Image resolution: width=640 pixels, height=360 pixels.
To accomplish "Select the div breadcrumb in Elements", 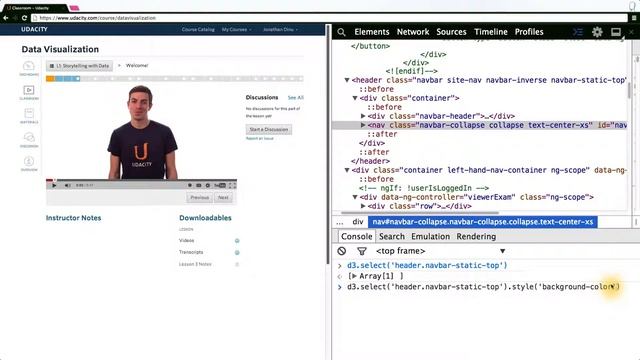I will (358, 222).
